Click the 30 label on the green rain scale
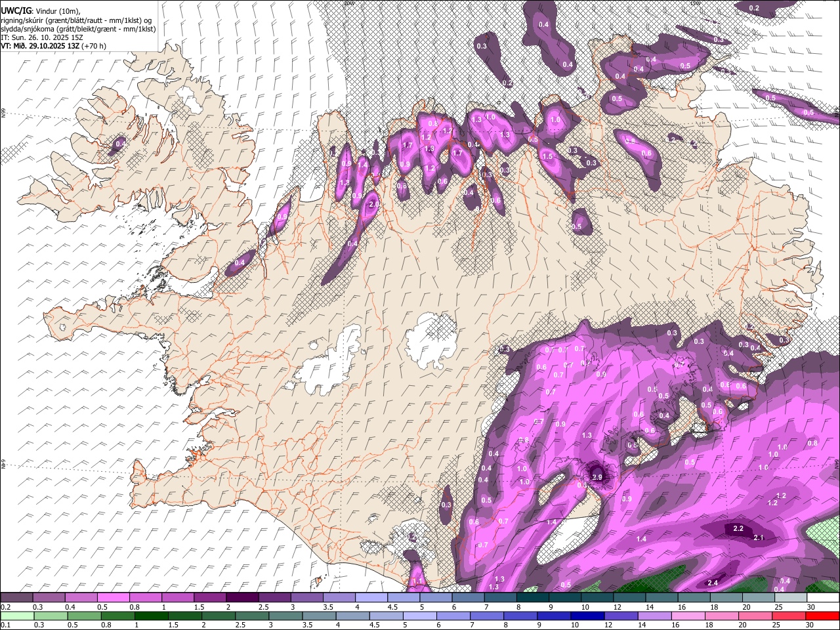The height and width of the screenshot is (630, 840). (811, 625)
